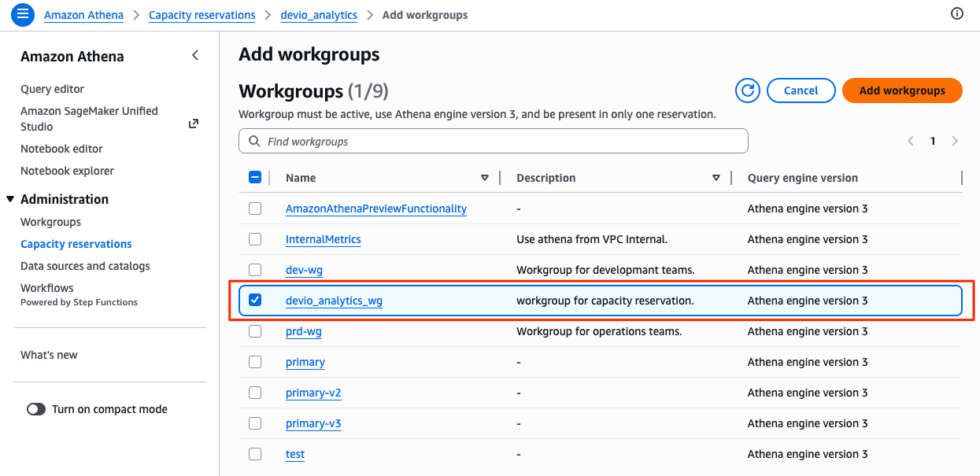Sort by the Description column arrow
The image size is (980, 476).
716,178
